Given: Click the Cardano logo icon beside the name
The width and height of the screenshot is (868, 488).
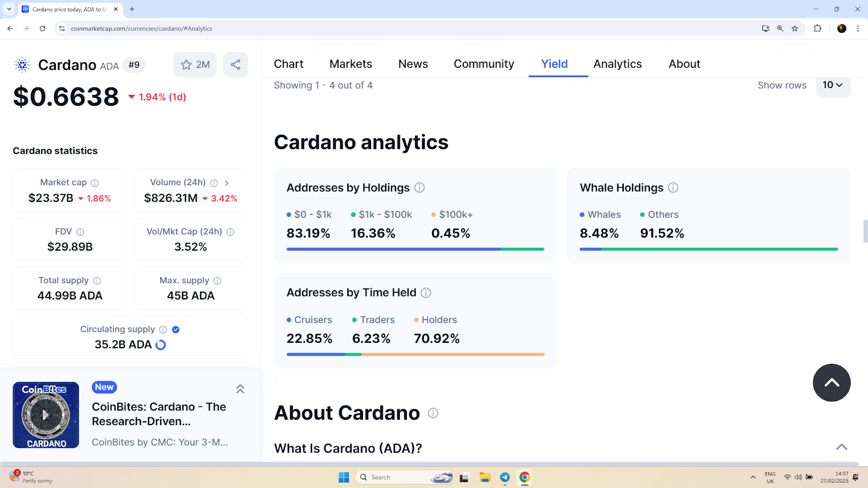Looking at the screenshot, I should 22,65.
